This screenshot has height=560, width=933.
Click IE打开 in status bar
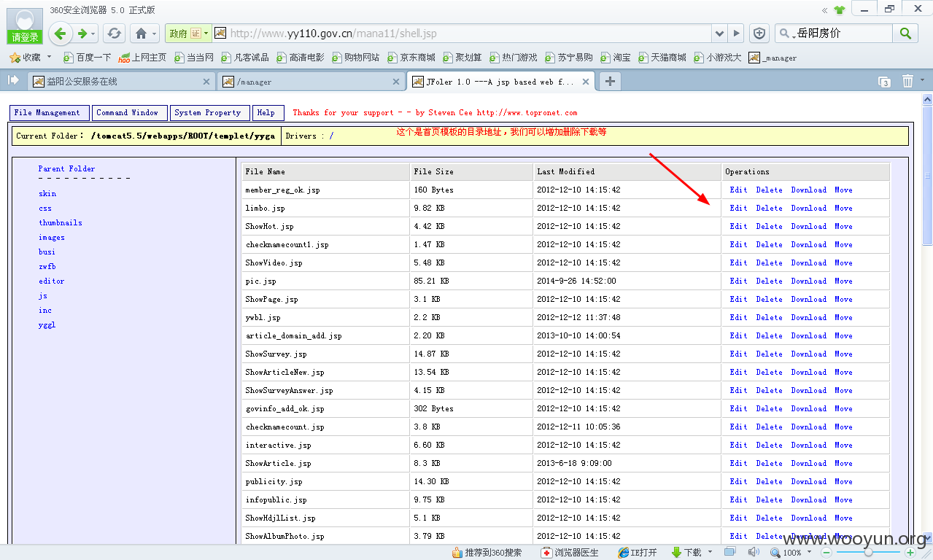coord(638,553)
